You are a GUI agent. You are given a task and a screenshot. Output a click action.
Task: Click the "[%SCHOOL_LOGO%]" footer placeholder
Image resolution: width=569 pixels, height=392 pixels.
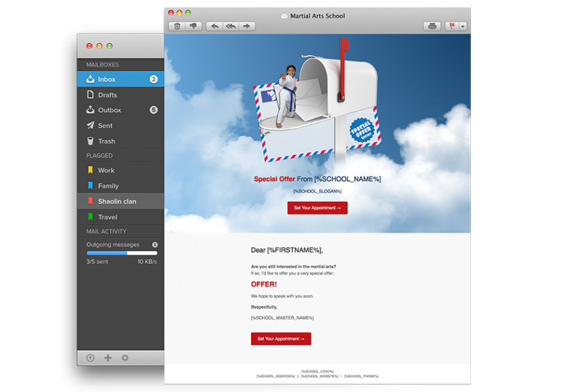(x=317, y=371)
